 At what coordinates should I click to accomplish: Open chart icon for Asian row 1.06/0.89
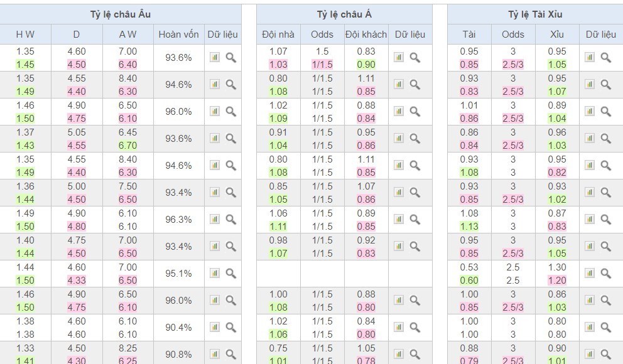[399, 220]
